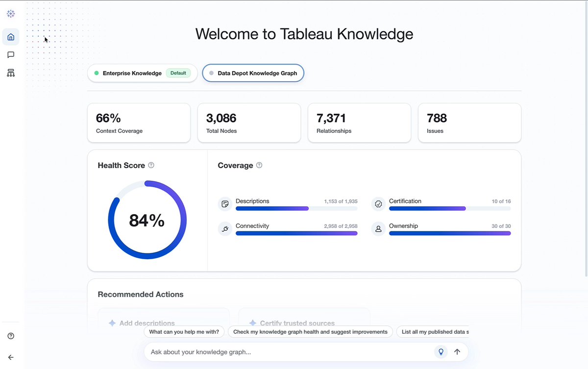Click the '10 of 16' certification count
Image resolution: width=588 pixels, height=369 pixels.
tap(501, 201)
